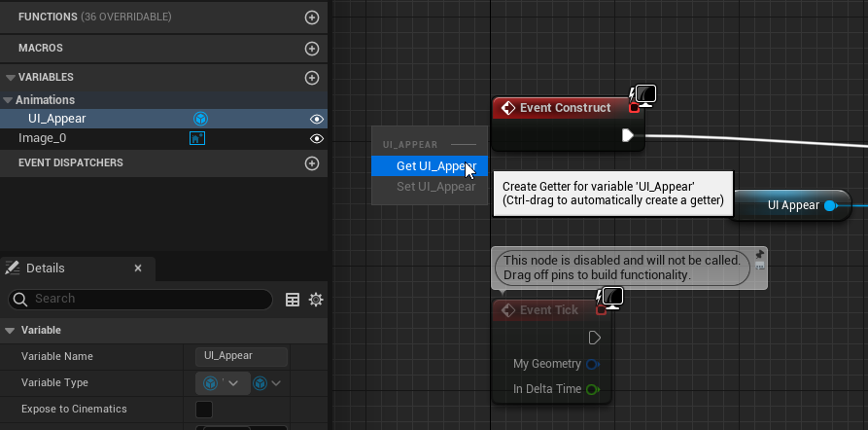This screenshot has width=868, height=430.
Task: Select the Image_0 variable row
Action: (x=164, y=138)
